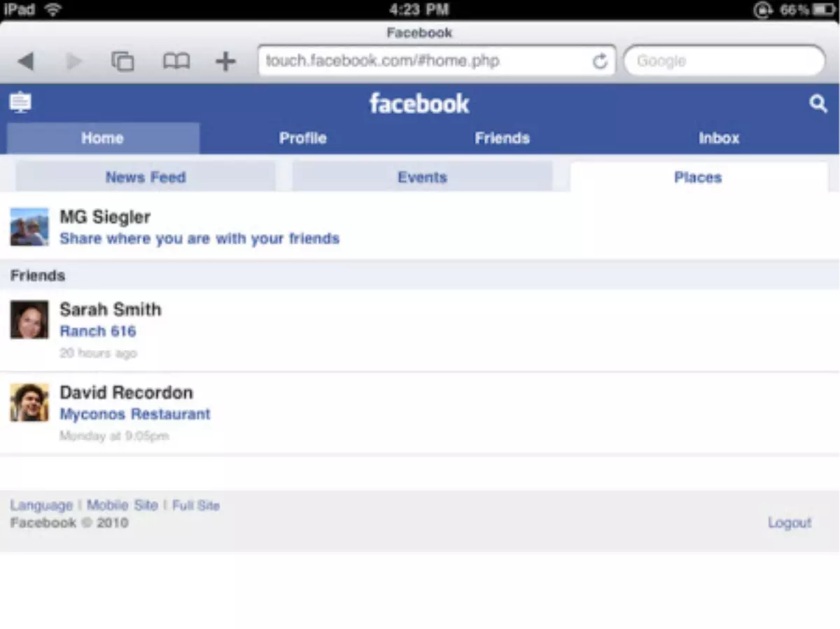Image resolution: width=840 pixels, height=629 pixels.
Task: Tap the plus add bookmark icon
Action: 225,62
